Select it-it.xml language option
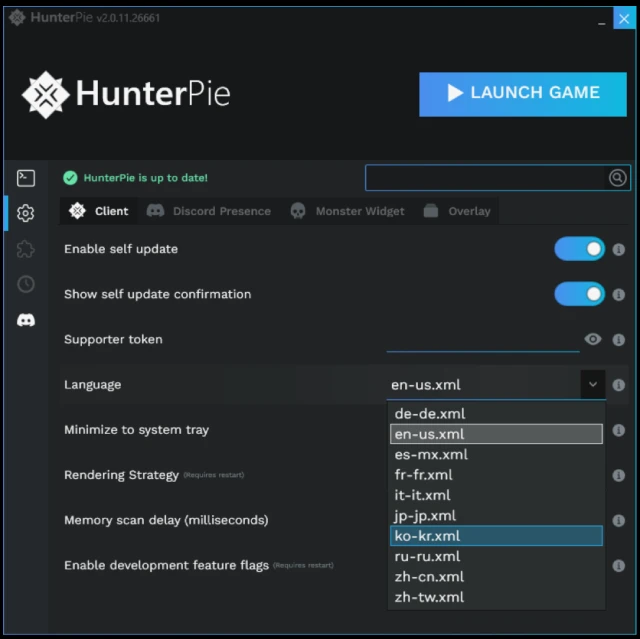 [x=496, y=495]
